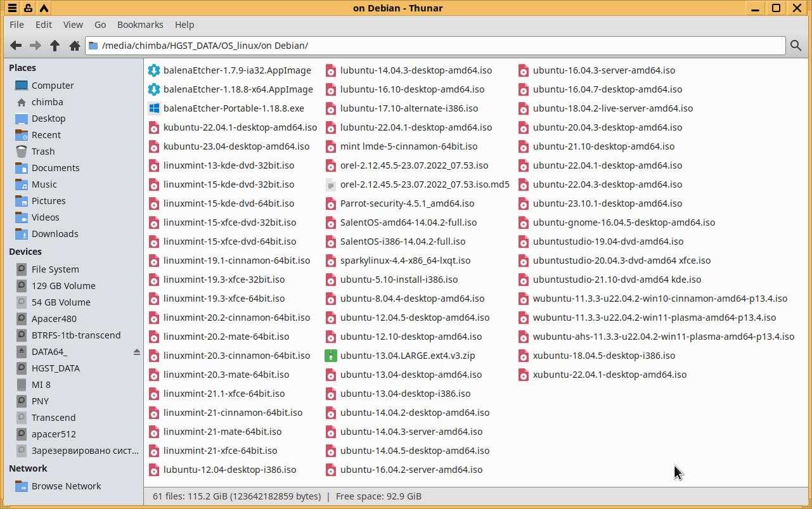Viewport: 812px width, 509px height.
Task: Open the MI 8 device
Action: tap(41, 385)
